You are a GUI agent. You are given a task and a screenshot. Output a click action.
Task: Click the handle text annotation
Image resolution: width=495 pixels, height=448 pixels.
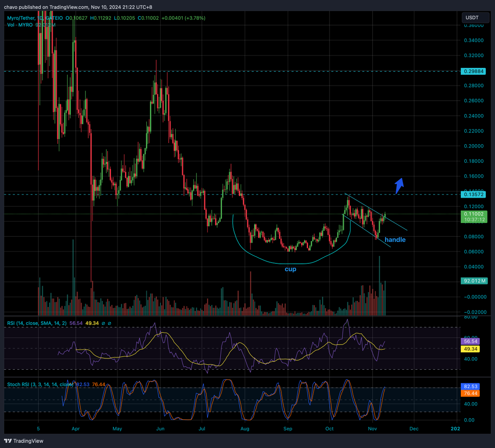tap(395, 239)
